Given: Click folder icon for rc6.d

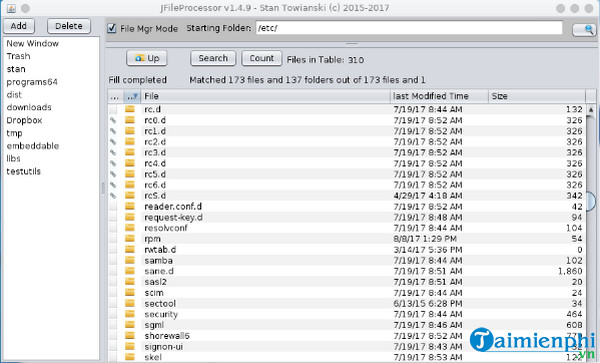Looking at the screenshot, I should pos(130,185).
